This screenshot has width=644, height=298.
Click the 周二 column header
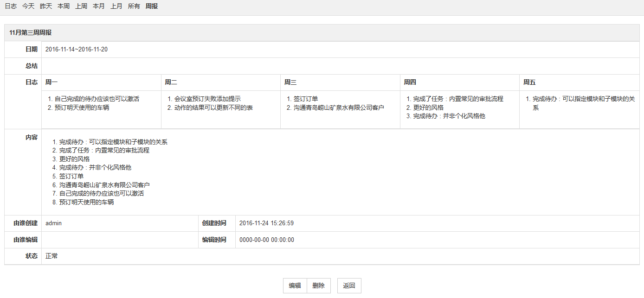click(x=171, y=82)
